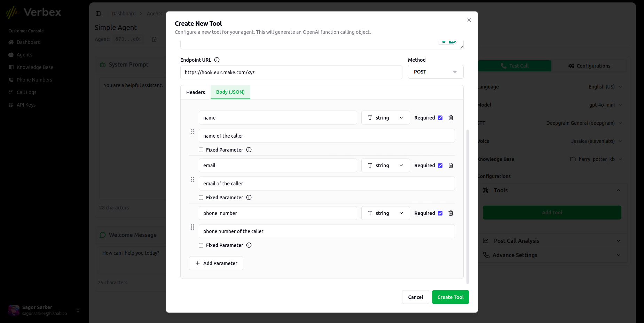The image size is (644, 323).
Task: Click the Tools wrench icon
Action: point(486,190)
